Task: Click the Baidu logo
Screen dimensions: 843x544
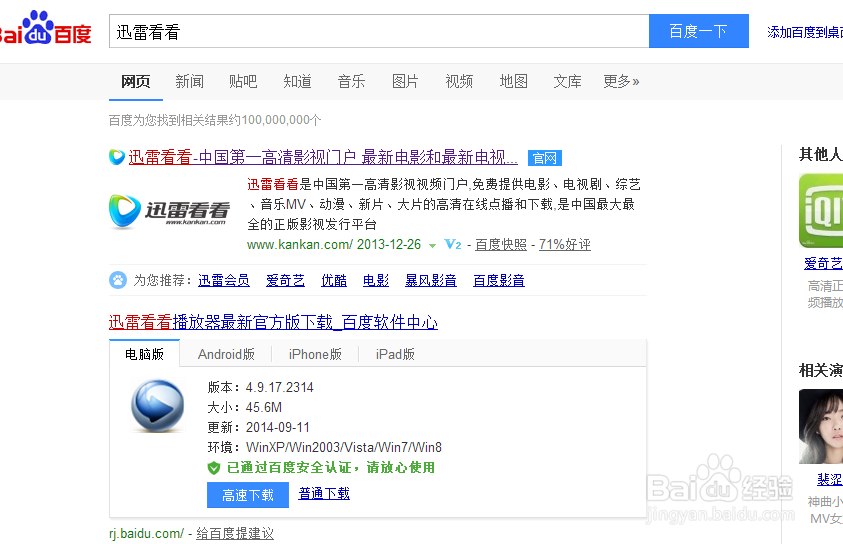Action: [x=45, y=28]
